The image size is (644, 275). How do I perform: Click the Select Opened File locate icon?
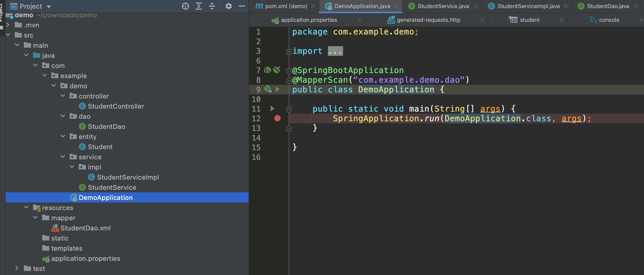(x=186, y=6)
